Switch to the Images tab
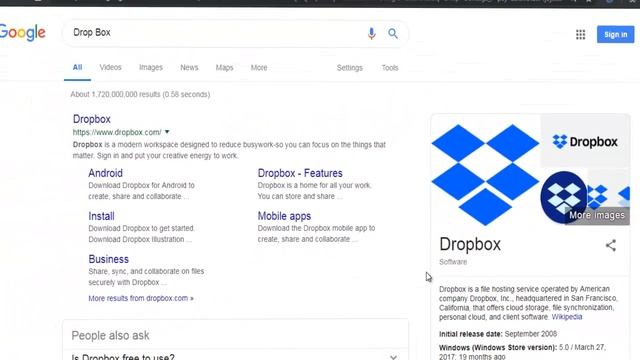This screenshot has height=360, width=640. point(151,67)
